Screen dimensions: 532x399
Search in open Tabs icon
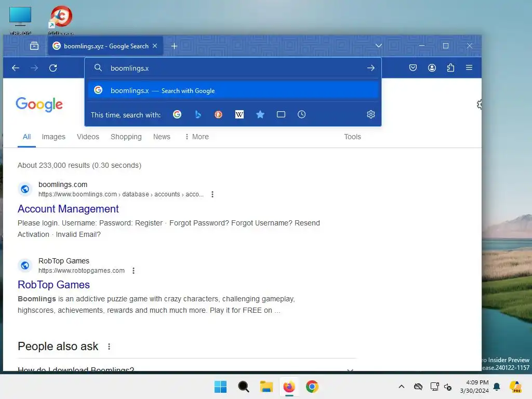click(x=281, y=114)
